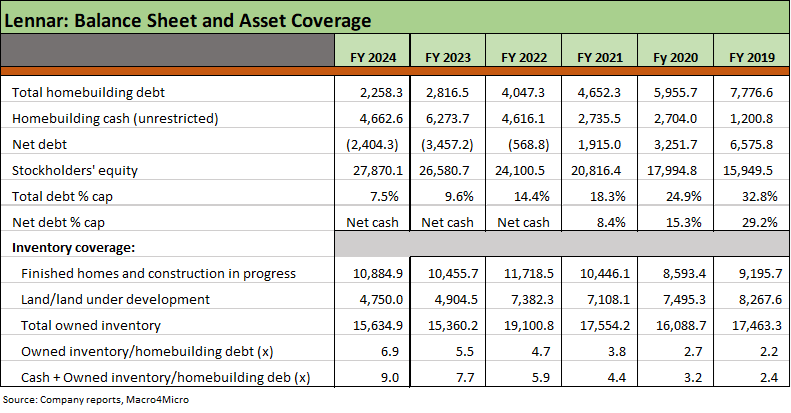This screenshot has height=413, width=791.
Task: Click the 'Land/land under development' row label
Action: click(x=115, y=300)
